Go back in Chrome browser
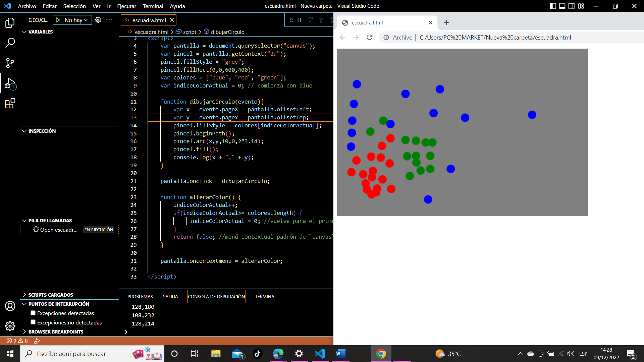The width and height of the screenshot is (644, 362). tap(342, 37)
